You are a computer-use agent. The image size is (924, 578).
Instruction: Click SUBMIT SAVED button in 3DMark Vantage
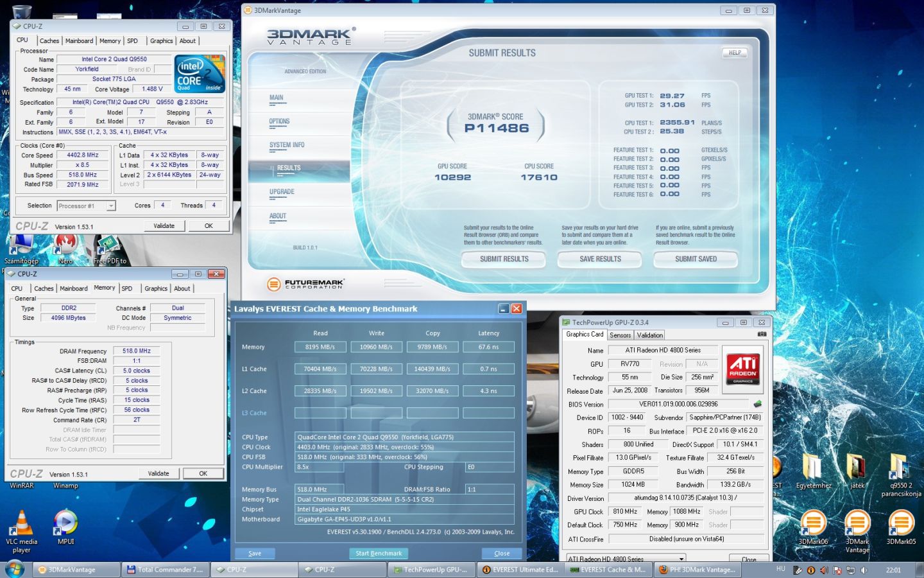(696, 259)
